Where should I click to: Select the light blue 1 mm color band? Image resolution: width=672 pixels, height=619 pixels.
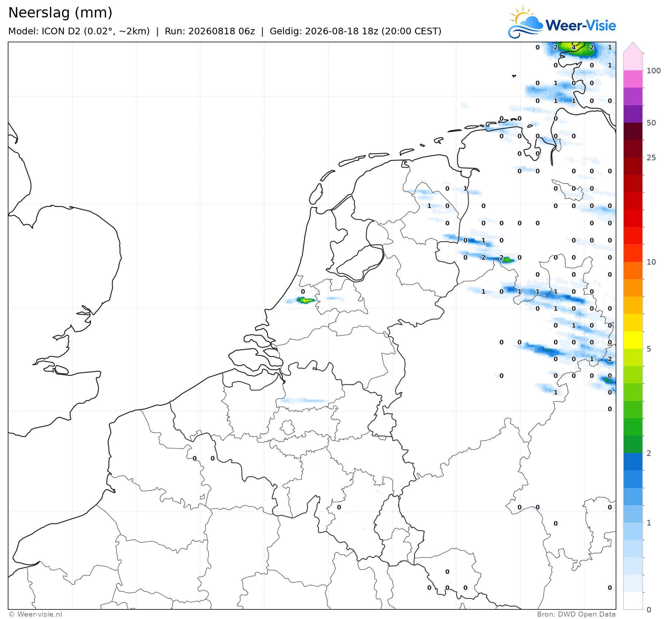click(x=633, y=531)
